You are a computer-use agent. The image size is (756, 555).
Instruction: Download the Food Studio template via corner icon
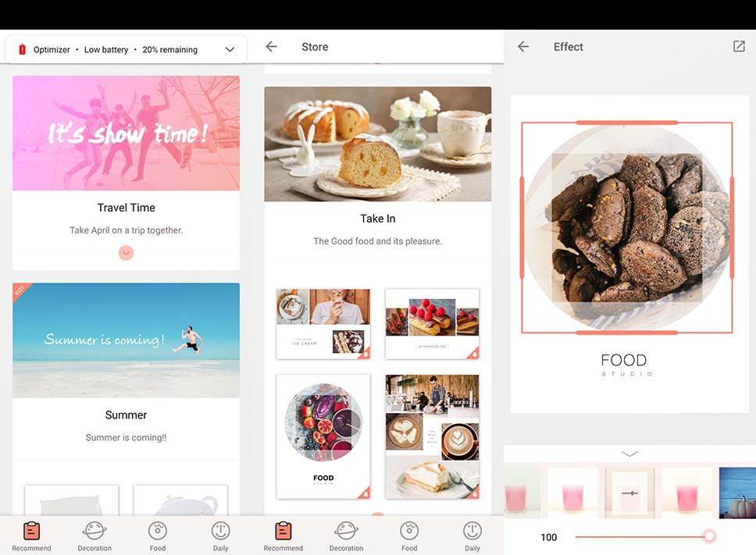click(x=365, y=493)
